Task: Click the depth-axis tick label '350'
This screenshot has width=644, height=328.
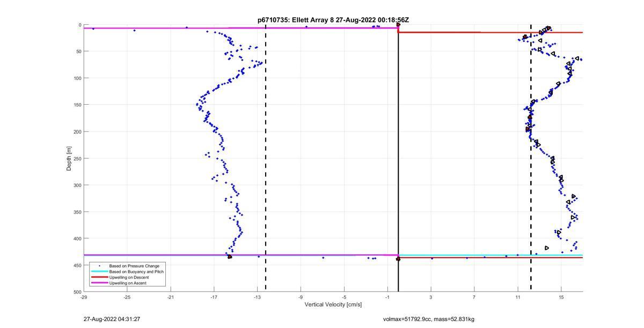Action: [x=77, y=212]
